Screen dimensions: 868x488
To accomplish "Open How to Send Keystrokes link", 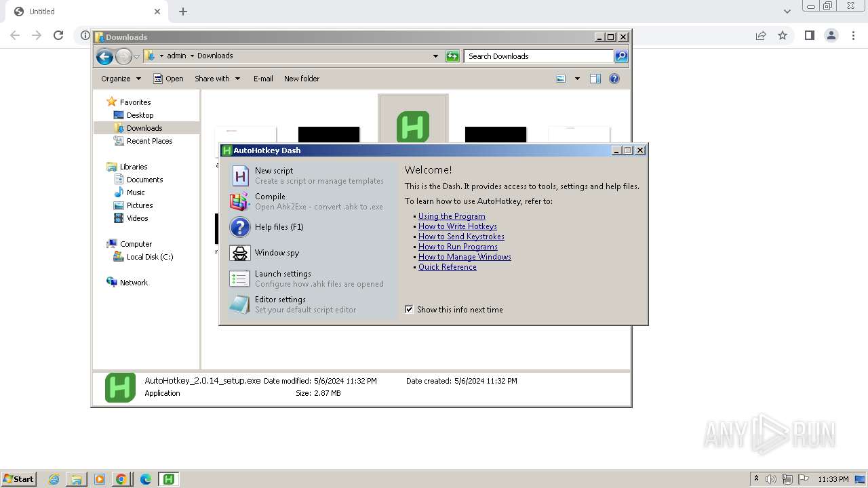I will tap(461, 237).
